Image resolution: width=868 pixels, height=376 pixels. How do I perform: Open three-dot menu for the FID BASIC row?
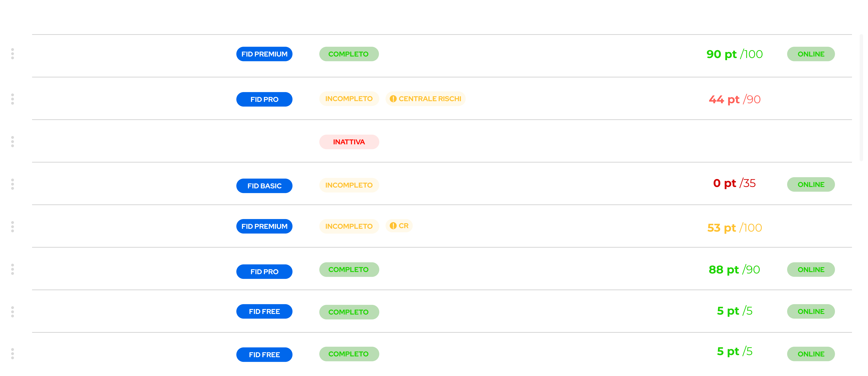(x=13, y=184)
